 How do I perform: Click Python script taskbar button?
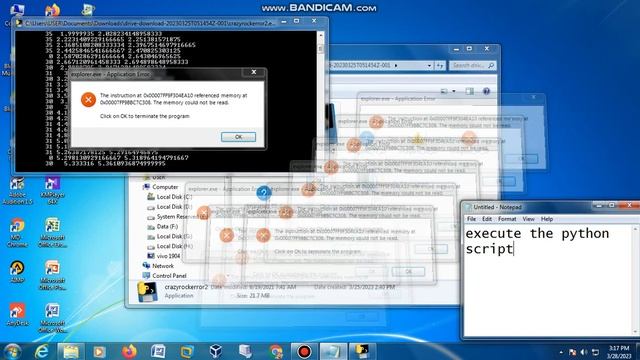coord(362,351)
